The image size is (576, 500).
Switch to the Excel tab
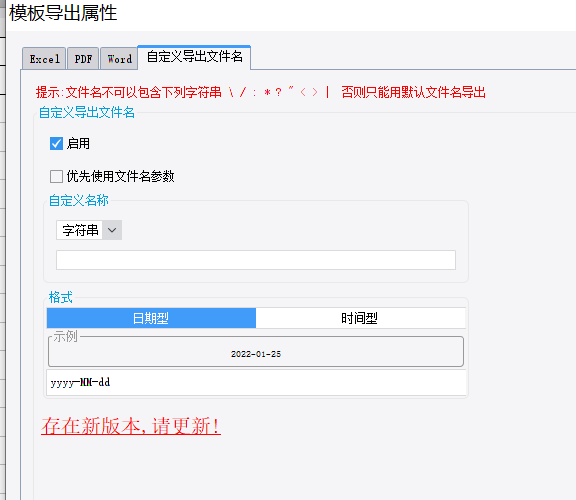(x=44, y=59)
